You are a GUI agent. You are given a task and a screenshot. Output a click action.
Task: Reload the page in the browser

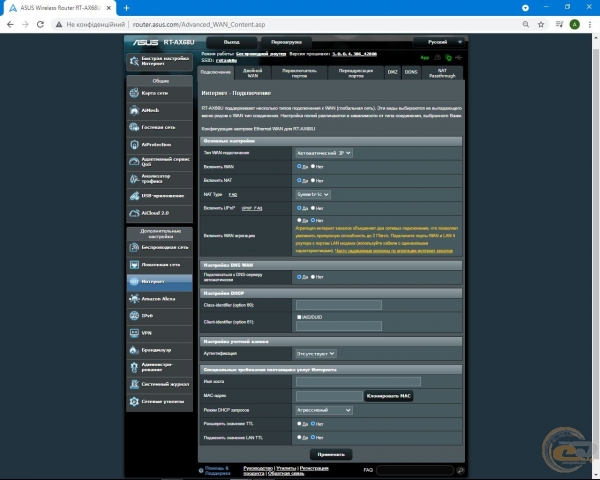click(x=40, y=24)
